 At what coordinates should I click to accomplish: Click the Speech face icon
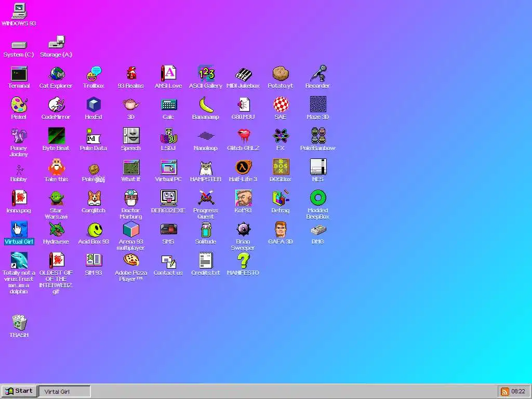(x=131, y=137)
